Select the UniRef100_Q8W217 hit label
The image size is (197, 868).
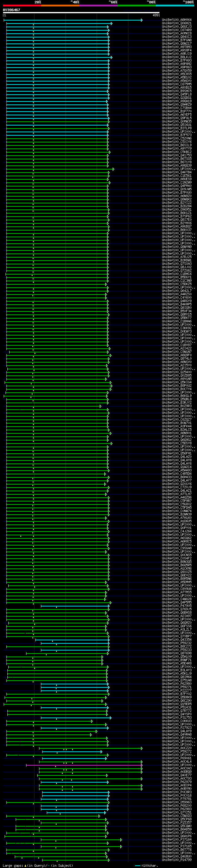click(x=177, y=43)
